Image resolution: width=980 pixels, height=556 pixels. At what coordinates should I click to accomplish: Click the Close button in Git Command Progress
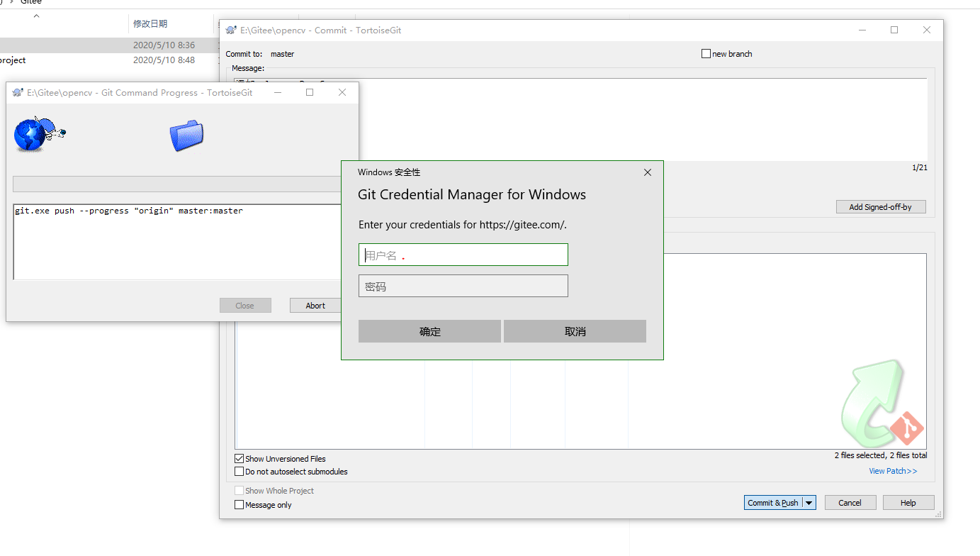(245, 306)
